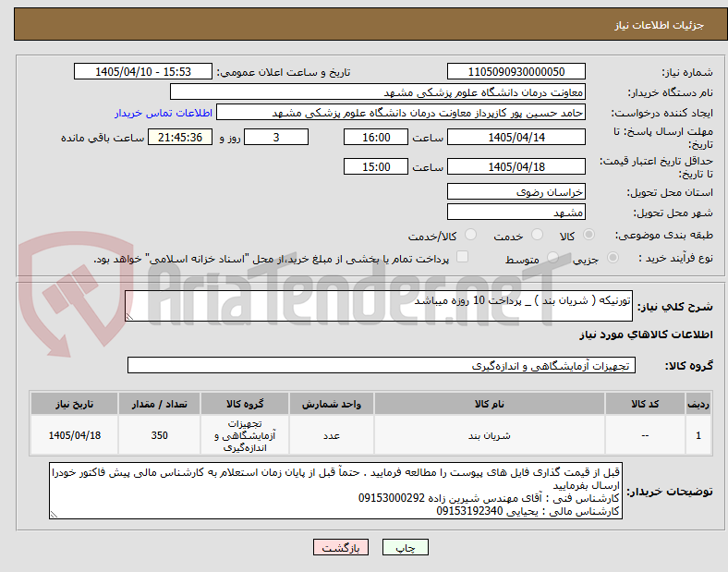This screenshot has width=728, height=572.
Task: Click the delivery province field خراسان رضوی
Action: point(516,192)
